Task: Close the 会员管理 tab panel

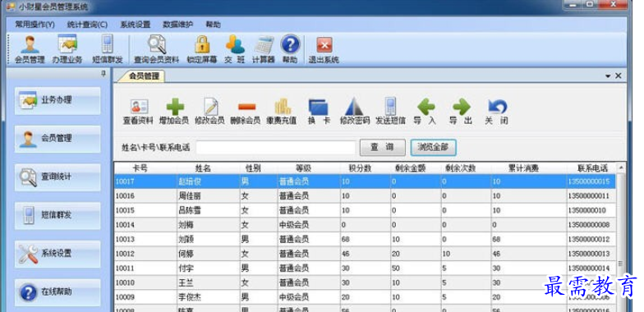Action: pyautogui.click(x=618, y=76)
